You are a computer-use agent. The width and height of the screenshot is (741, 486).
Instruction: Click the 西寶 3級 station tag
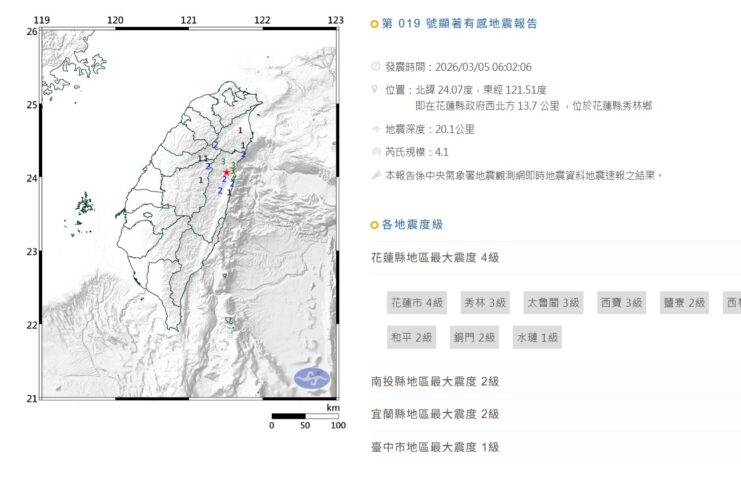(x=621, y=303)
